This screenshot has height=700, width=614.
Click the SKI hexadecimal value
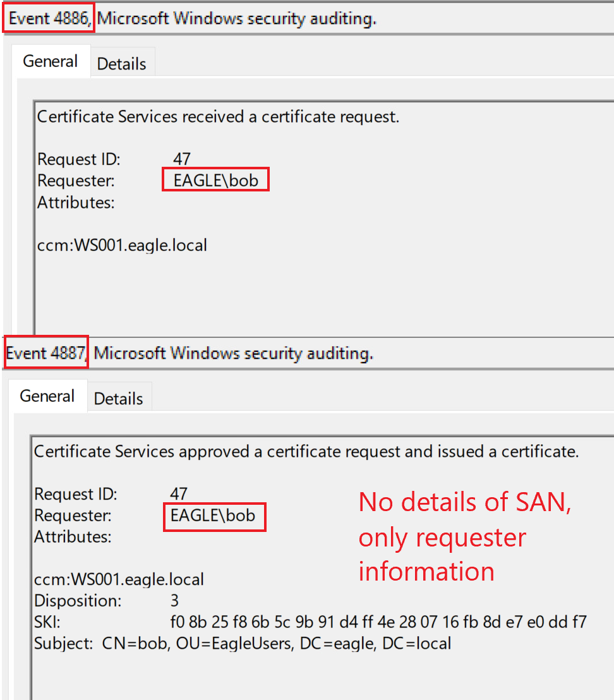coord(378,622)
